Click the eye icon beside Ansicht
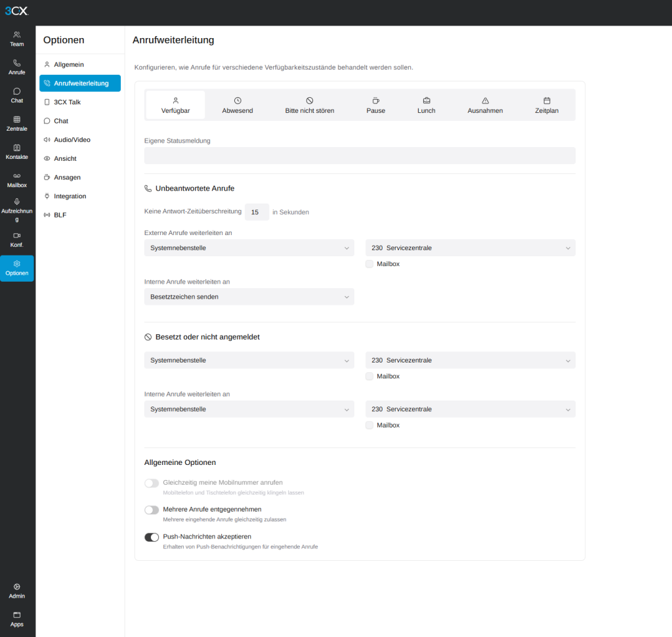 [47, 159]
